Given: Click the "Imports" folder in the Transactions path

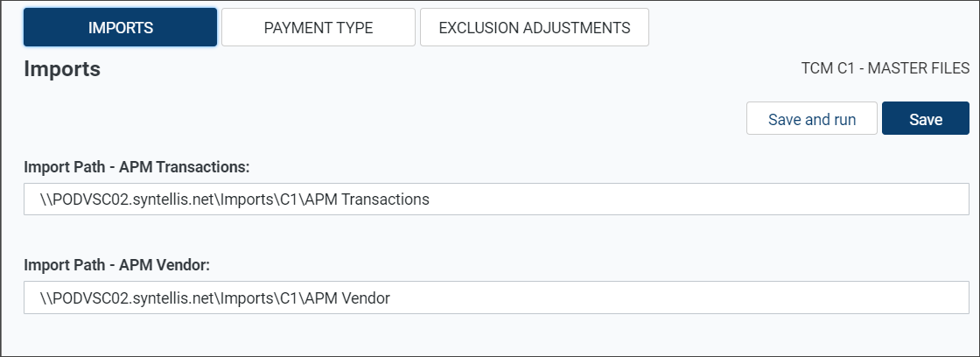Looking at the screenshot, I should (x=246, y=199).
